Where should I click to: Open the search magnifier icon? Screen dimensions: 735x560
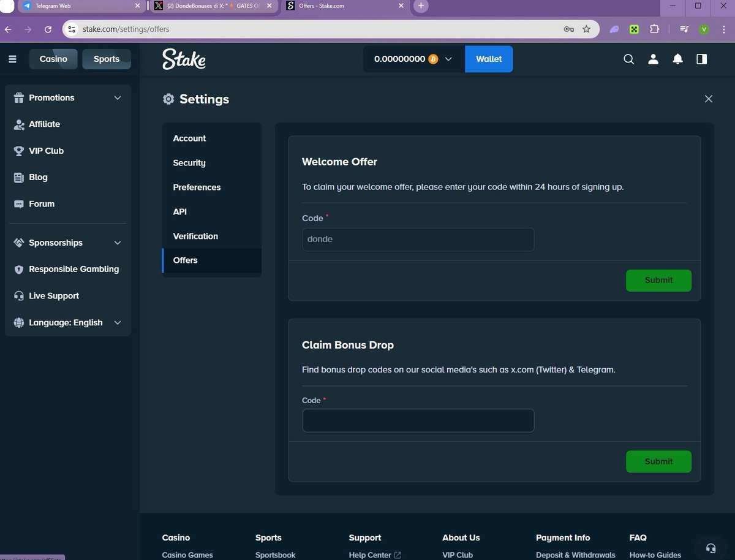(628, 59)
